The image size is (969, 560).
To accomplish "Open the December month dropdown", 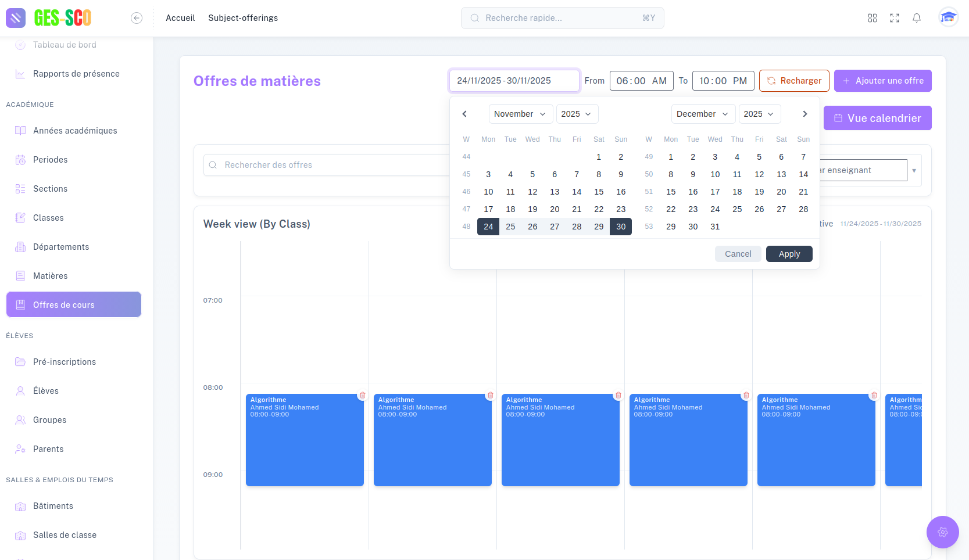I will (703, 114).
